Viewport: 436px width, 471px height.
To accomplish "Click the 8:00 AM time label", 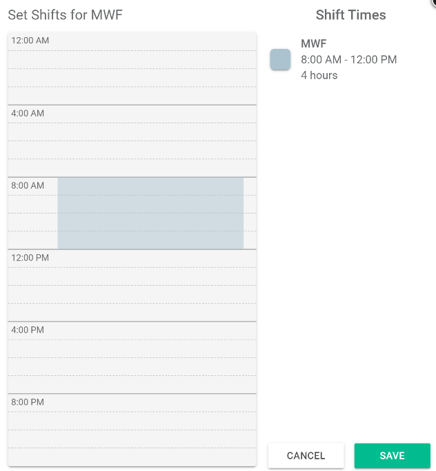I will [x=28, y=186].
